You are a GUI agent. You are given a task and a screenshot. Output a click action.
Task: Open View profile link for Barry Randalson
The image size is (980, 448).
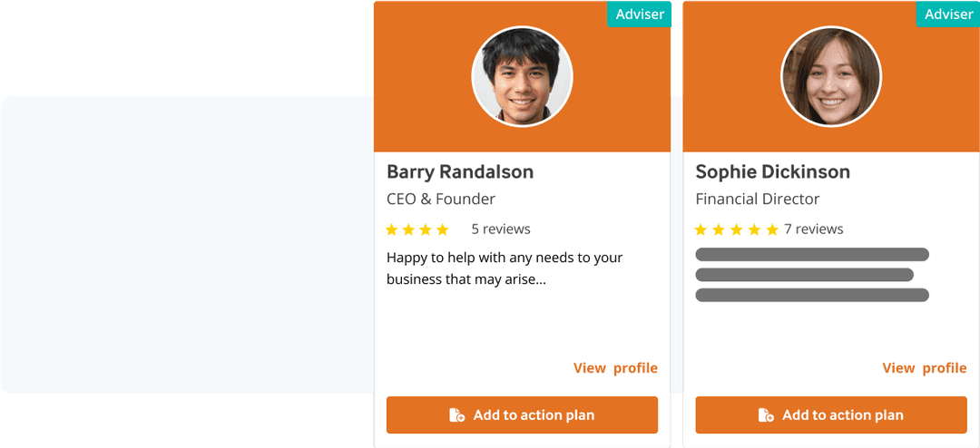click(615, 368)
